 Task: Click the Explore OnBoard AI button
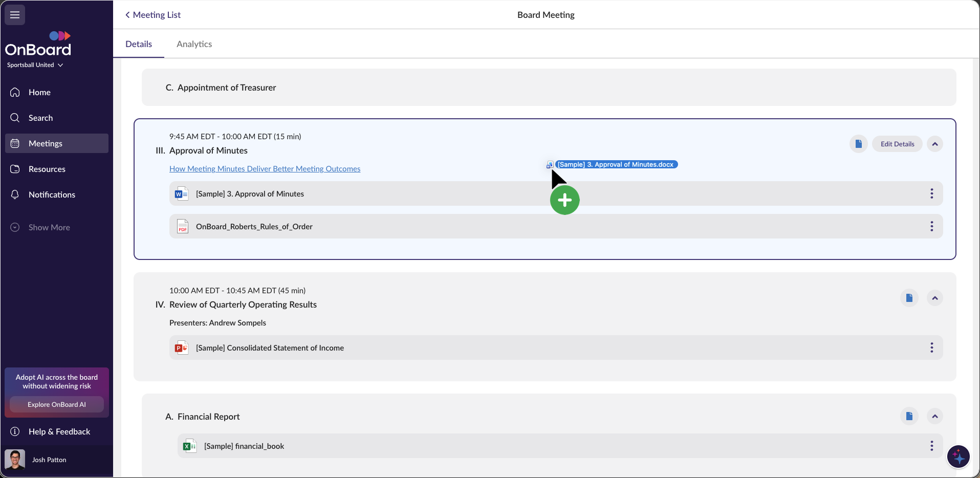(x=57, y=404)
